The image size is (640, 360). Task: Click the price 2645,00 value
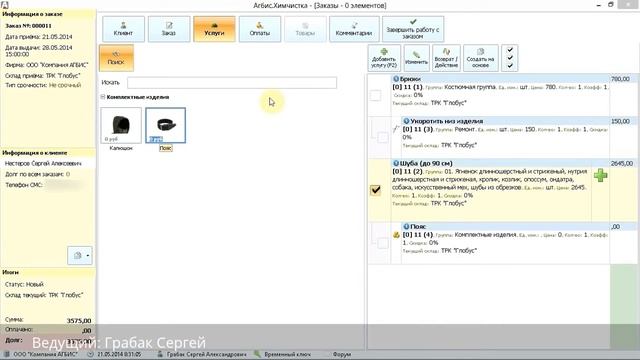(x=622, y=163)
